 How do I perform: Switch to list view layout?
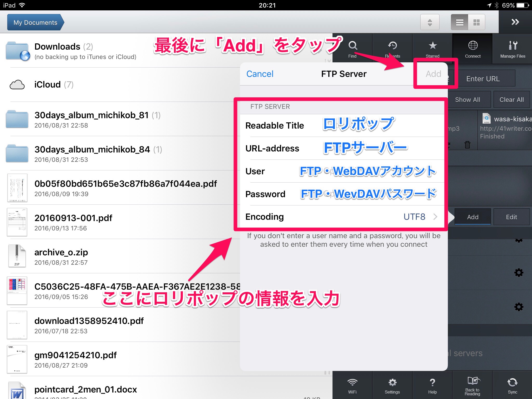(460, 22)
